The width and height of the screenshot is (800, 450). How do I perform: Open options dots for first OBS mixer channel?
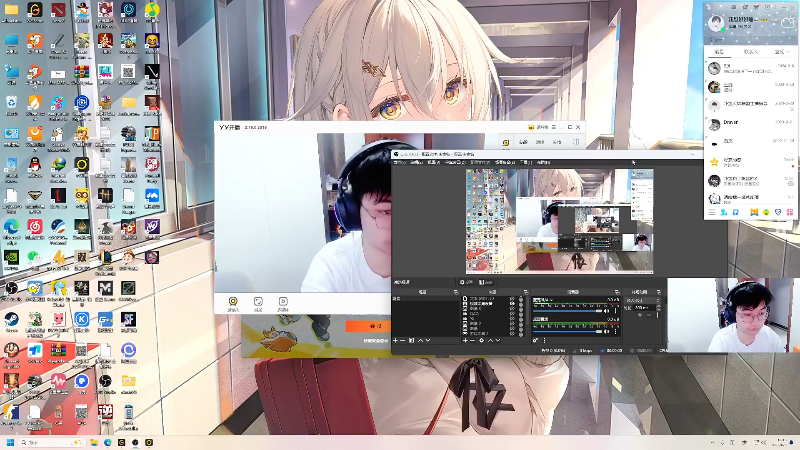616,311
